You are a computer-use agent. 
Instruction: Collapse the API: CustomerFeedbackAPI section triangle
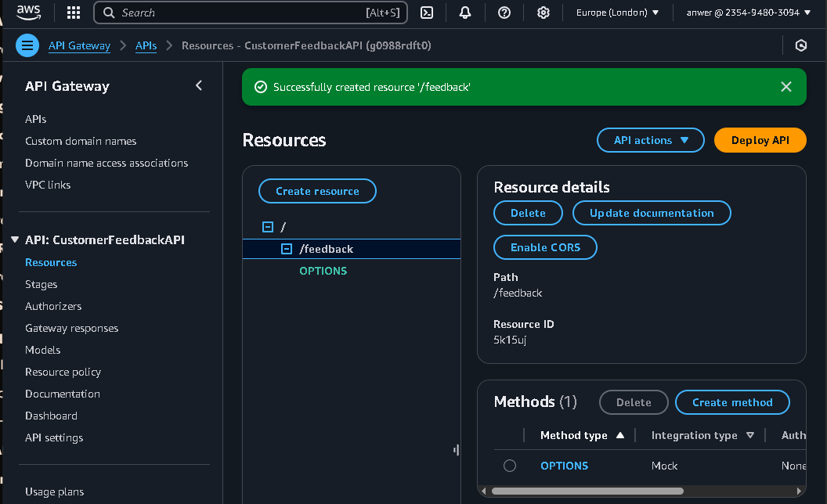(15, 240)
